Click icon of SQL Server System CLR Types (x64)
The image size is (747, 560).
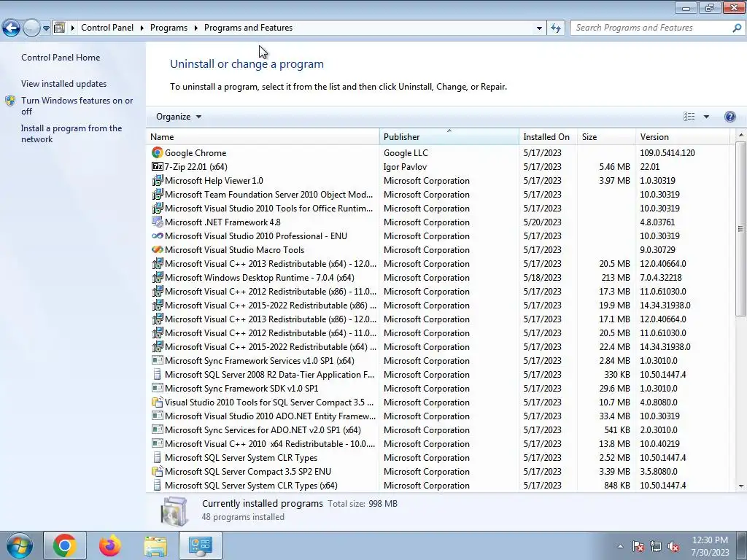(x=158, y=485)
